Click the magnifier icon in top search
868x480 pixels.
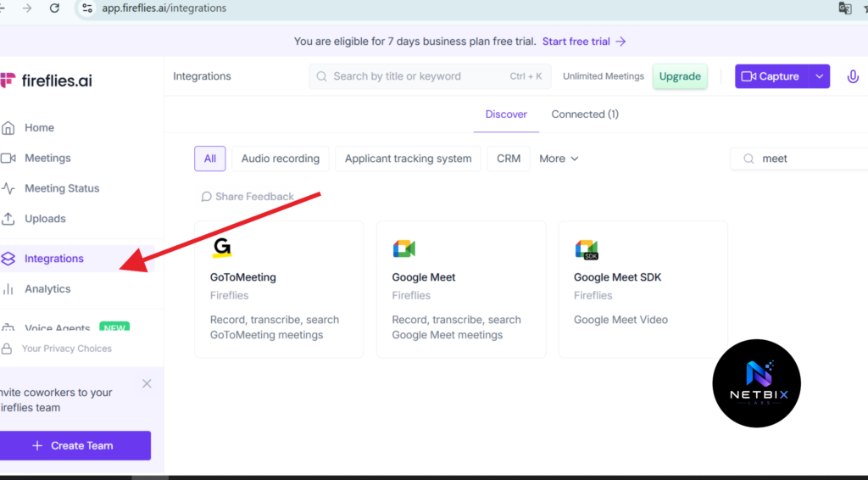[x=321, y=76]
